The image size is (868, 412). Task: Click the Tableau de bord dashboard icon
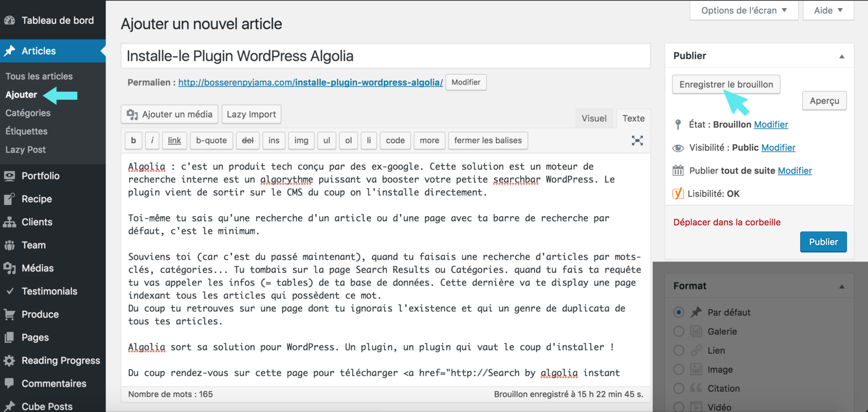point(9,21)
